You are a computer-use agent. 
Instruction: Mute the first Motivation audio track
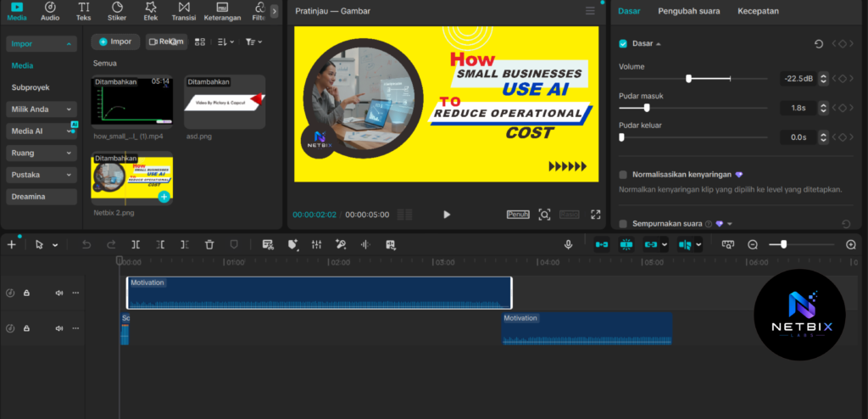[x=58, y=293]
